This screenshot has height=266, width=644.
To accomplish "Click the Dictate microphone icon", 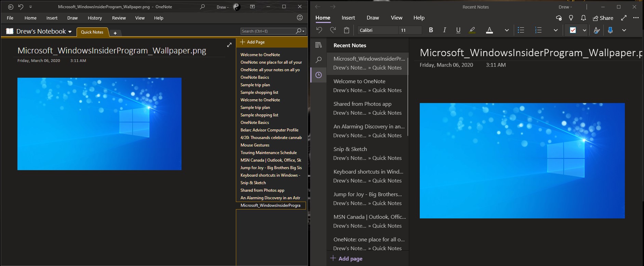I will coord(610,30).
